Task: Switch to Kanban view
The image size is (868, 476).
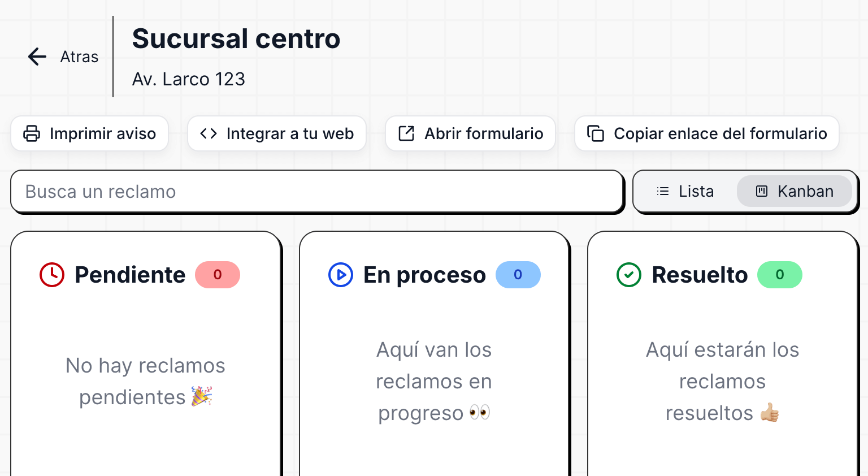Action: pos(795,192)
